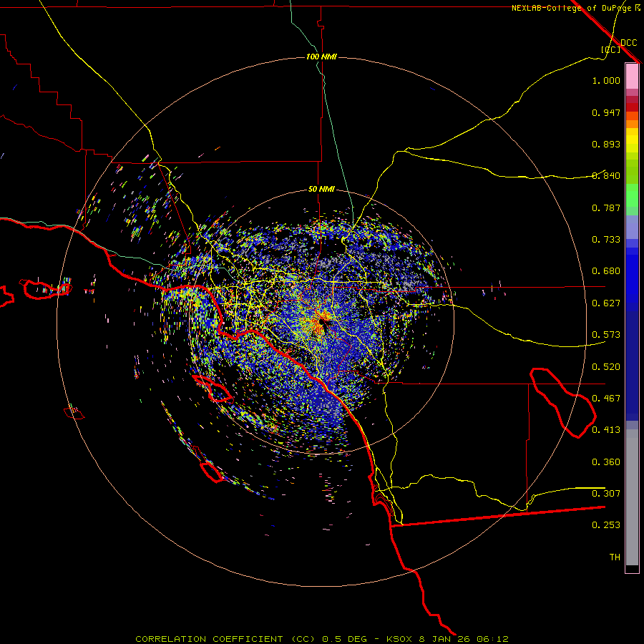Screen dimensions: 644x644
Task: Click the 1.000 color scale label
Action: 606,80
